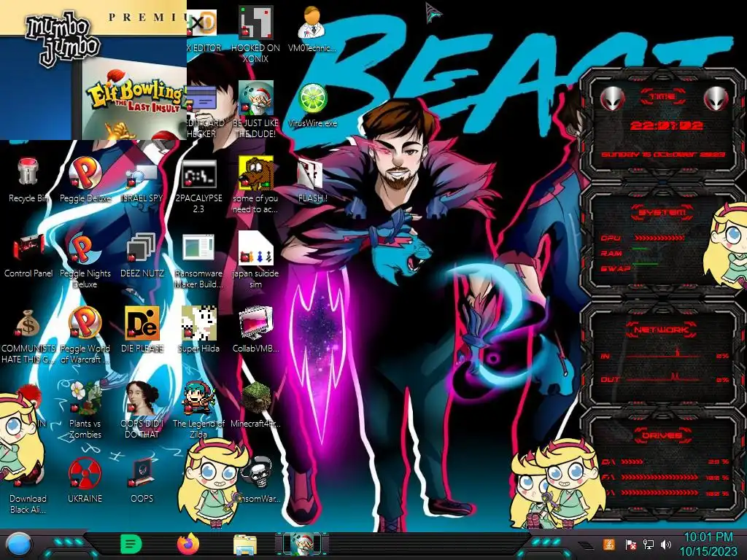Click the right alien head gadget icon
Image resolution: width=747 pixels, height=560 pixels.
click(716, 99)
